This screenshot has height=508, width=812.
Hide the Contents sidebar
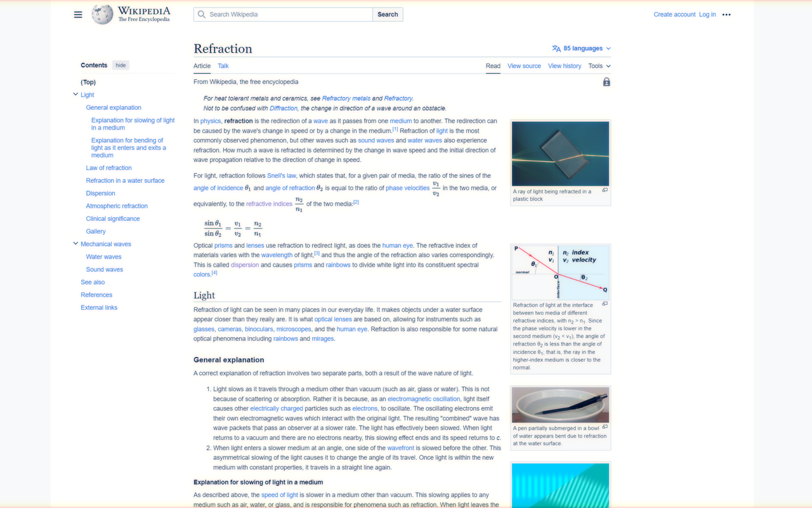coord(121,65)
